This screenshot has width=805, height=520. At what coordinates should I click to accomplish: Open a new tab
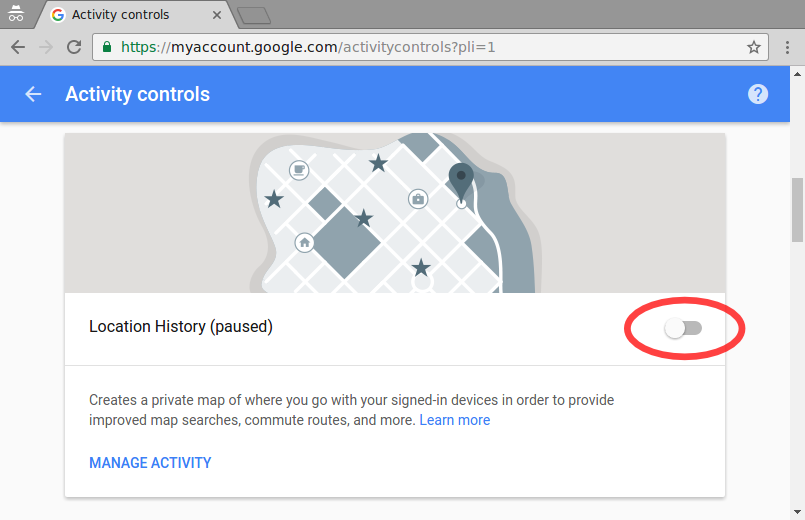click(254, 15)
